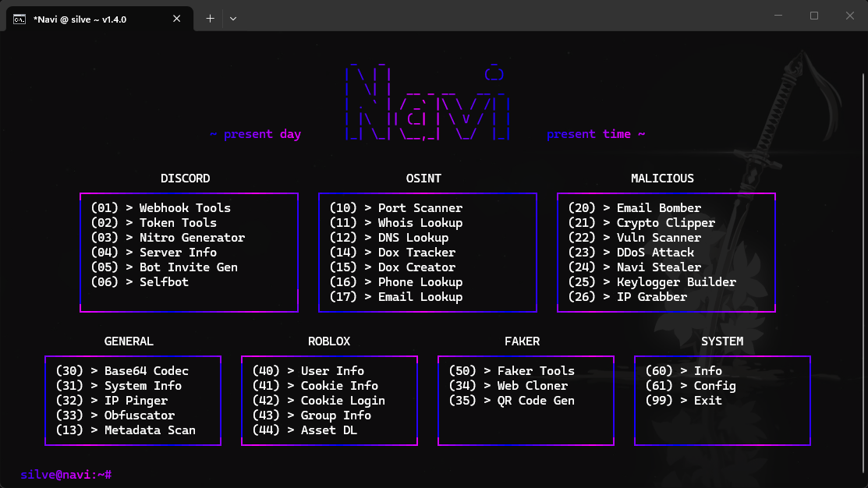The height and width of the screenshot is (488, 868).
Task: Click the ROBLOX section heading
Action: [329, 341]
